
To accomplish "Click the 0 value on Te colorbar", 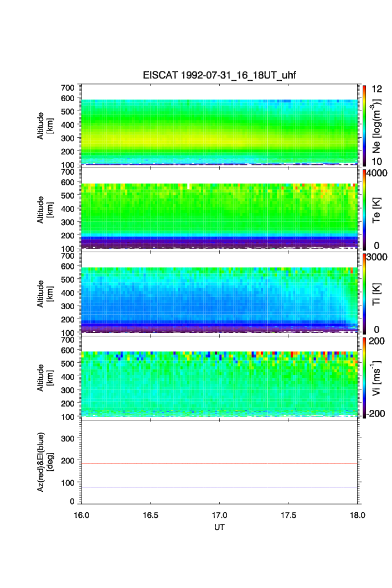I will coord(376,246).
